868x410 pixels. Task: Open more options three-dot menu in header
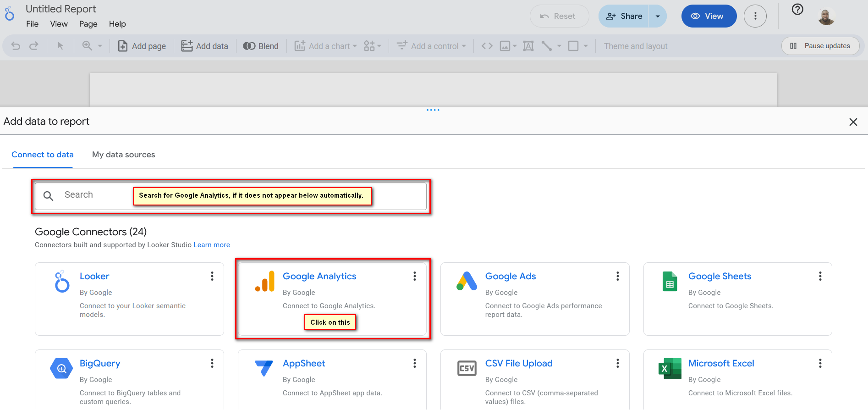pyautogui.click(x=755, y=16)
